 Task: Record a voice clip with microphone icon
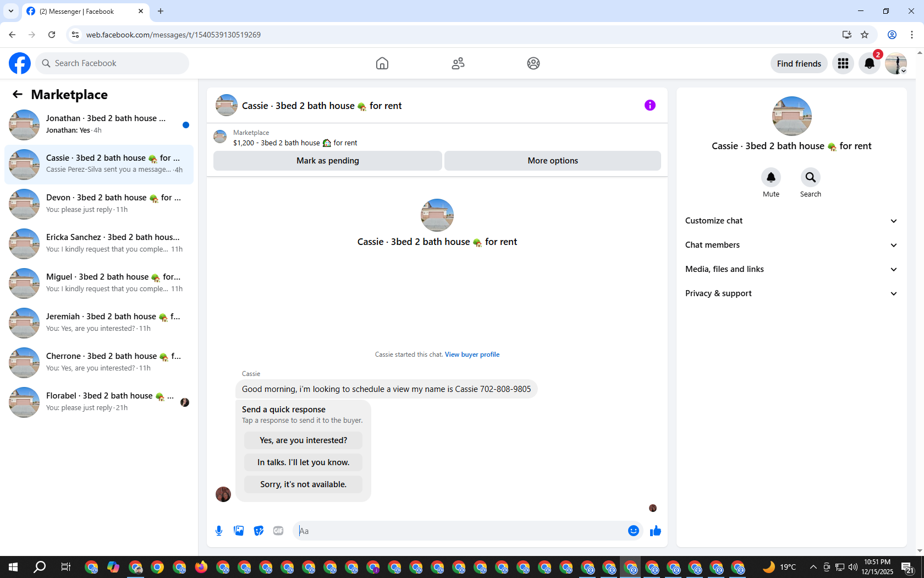tap(219, 531)
